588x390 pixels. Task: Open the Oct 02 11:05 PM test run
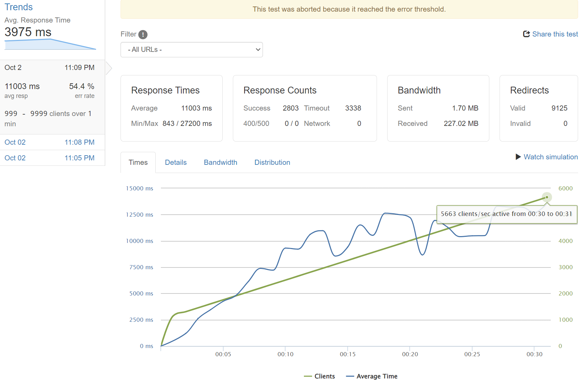[50, 158]
